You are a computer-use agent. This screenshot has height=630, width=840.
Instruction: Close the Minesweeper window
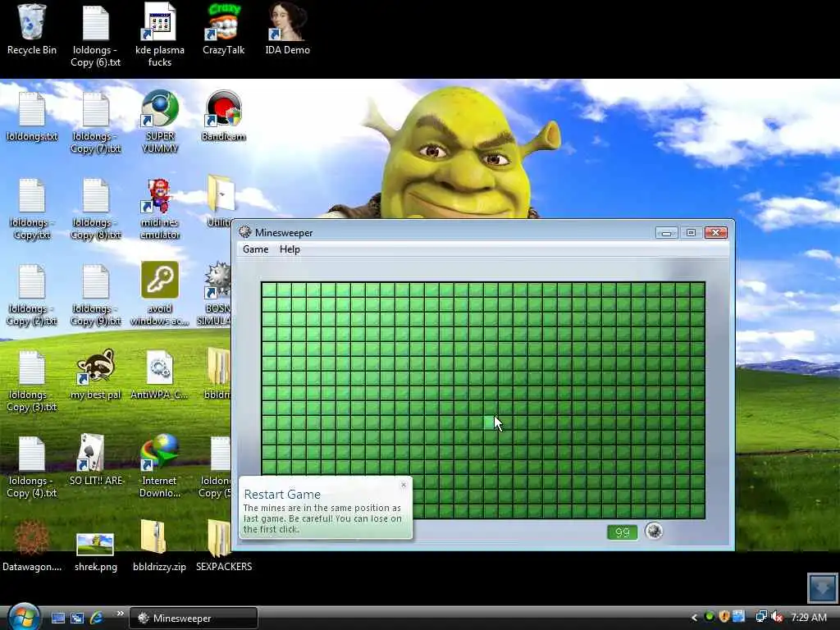click(715, 232)
